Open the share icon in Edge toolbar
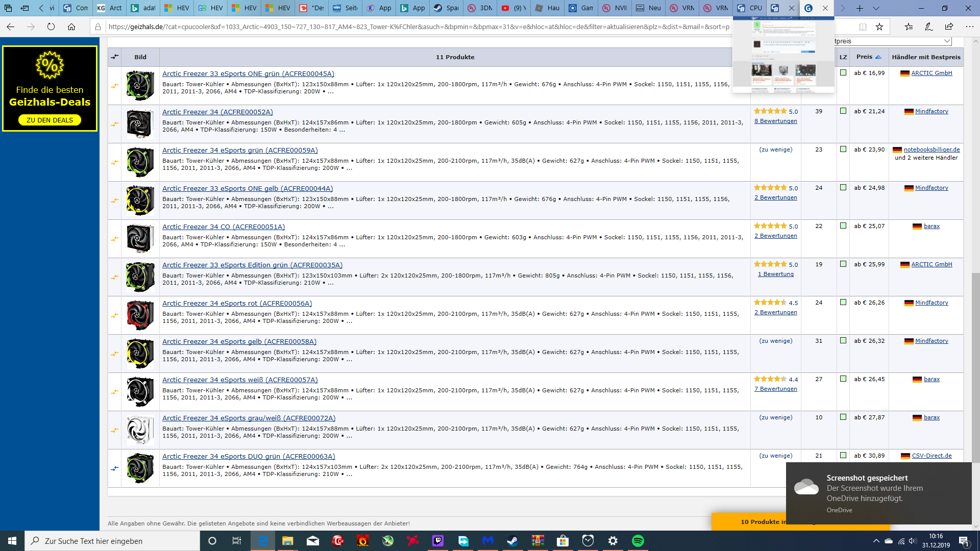This screenshot has height=551, width=980. pyautogui.click(x=949, y=27)
